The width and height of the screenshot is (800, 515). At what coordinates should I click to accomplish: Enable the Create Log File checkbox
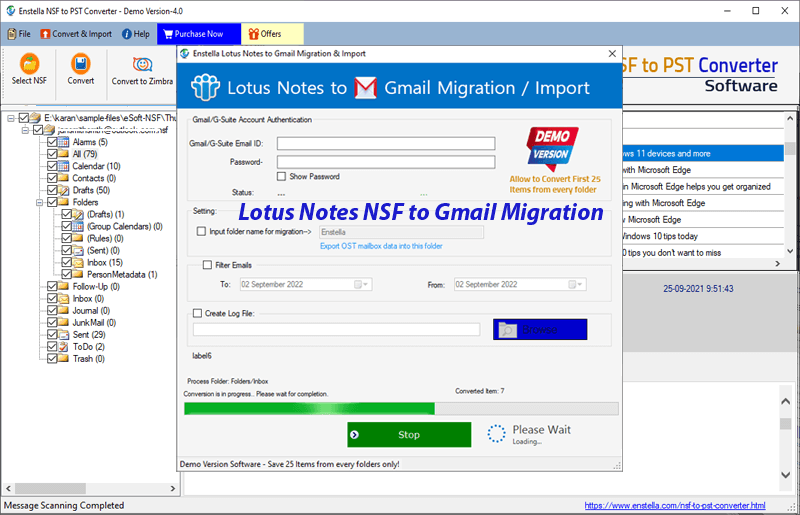(x=197, y=313)
